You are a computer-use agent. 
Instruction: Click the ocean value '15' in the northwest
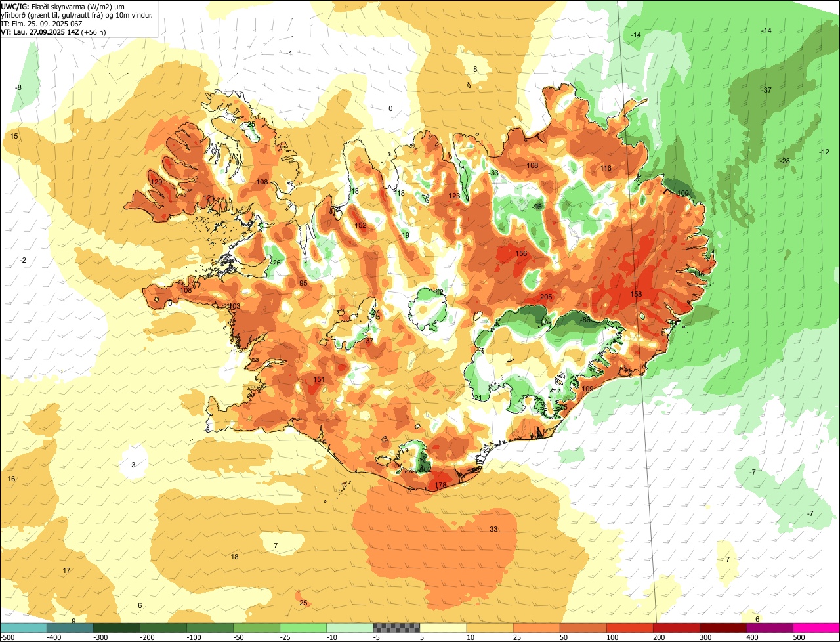(14, 136)
